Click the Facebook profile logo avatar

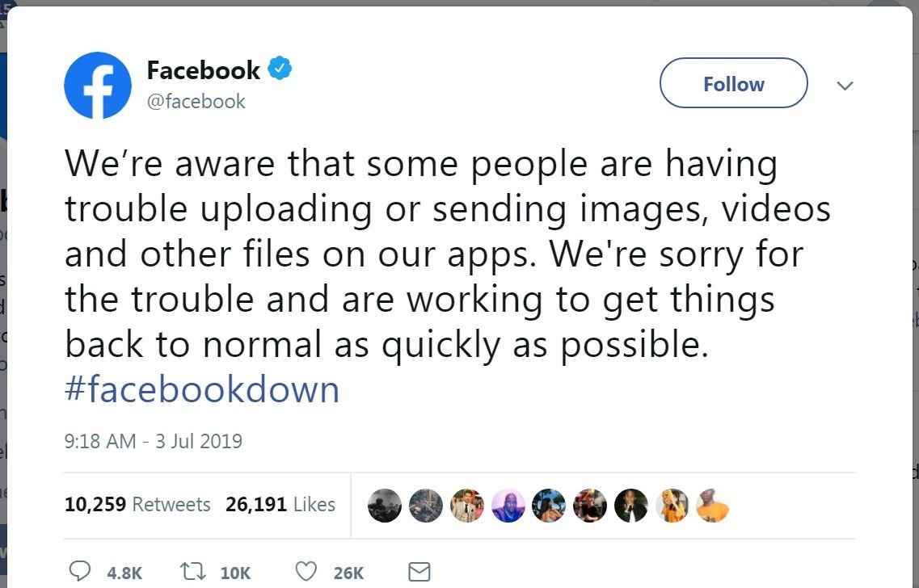tap(97, 86)
